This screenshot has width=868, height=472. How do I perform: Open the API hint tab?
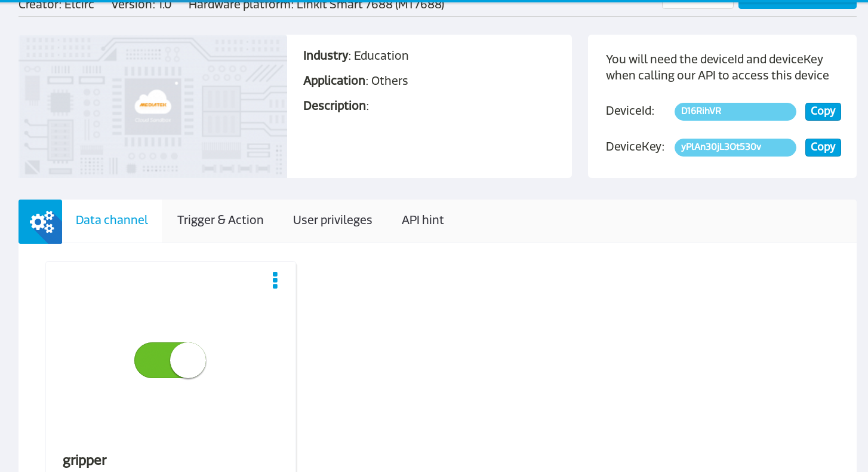click(423, 220)
